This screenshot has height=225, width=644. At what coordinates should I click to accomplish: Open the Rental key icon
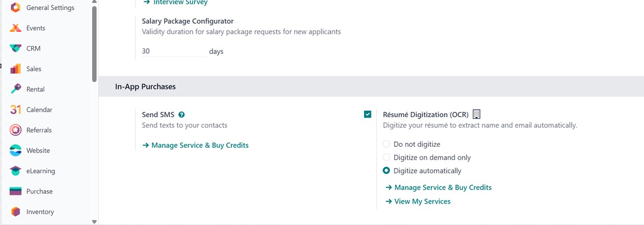tap(16, 89)
